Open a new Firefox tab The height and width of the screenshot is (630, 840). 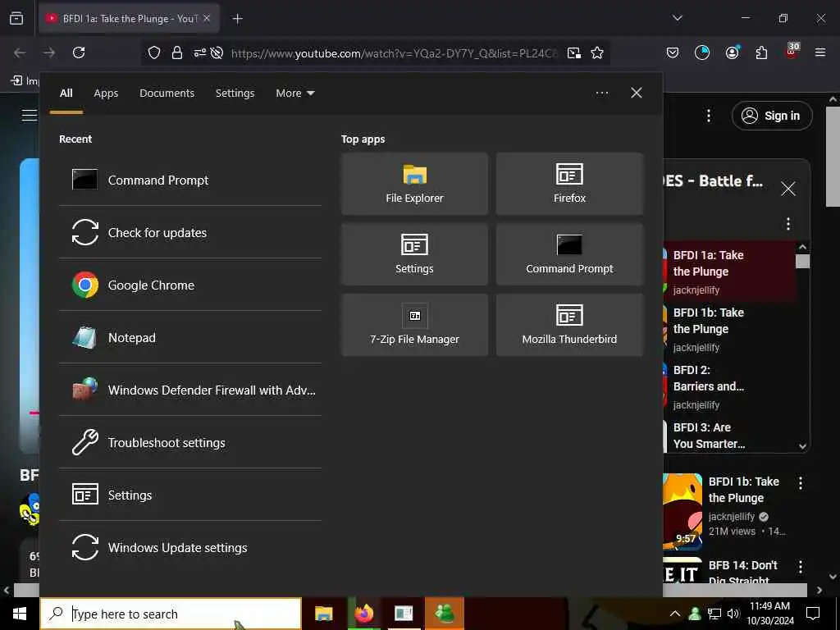(x=237, y=19)
